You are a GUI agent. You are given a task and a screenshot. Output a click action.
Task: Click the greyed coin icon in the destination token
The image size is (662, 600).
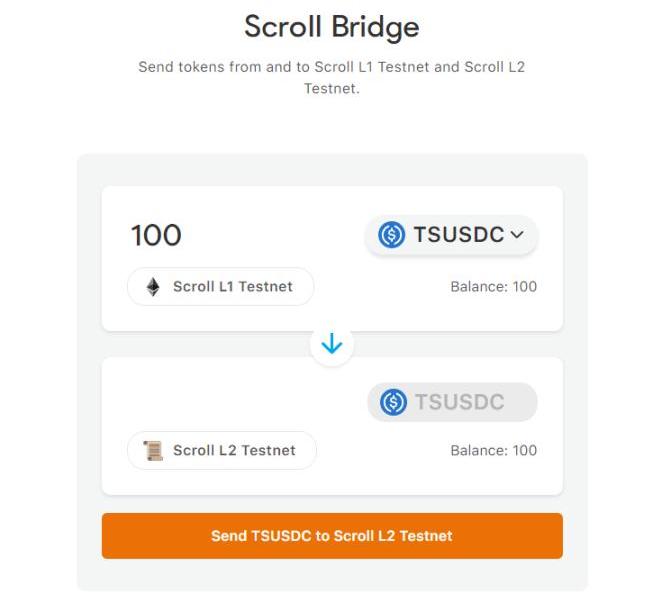[394, 402]
